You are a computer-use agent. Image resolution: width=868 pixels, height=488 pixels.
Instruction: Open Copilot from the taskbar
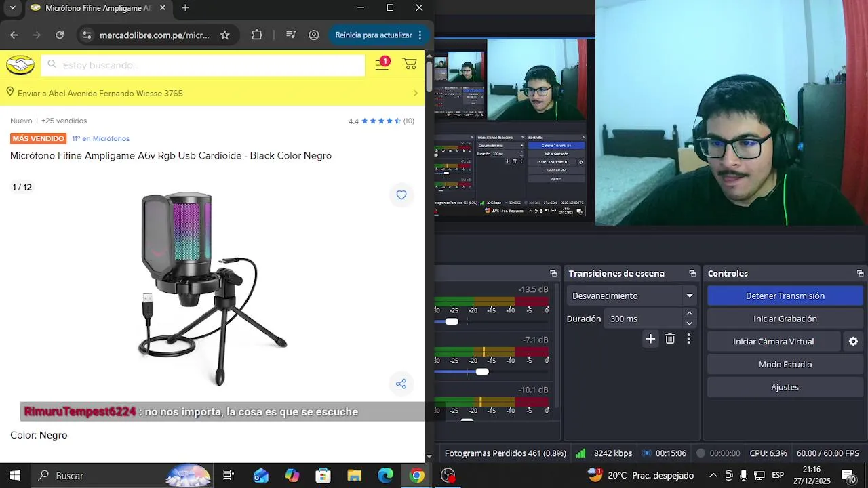pyautogui.click(x=292, y=475)
